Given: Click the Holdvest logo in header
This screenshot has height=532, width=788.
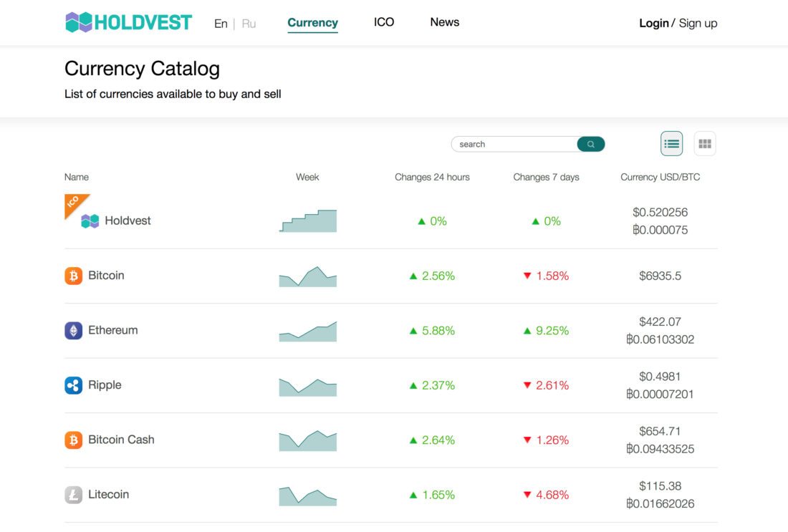Looking at the screenshot, I should 129,23.
